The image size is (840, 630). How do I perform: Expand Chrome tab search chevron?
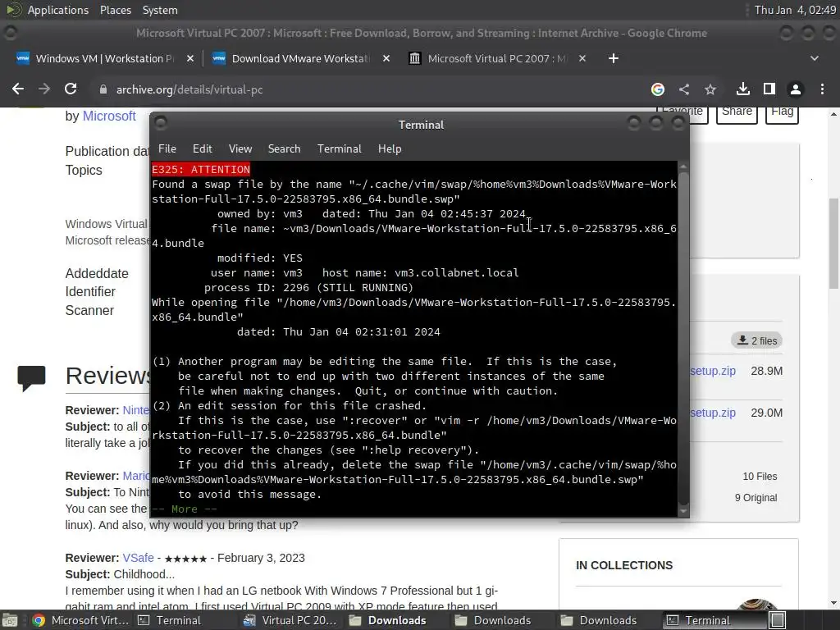pyautogui.click(x=815, y=58)
